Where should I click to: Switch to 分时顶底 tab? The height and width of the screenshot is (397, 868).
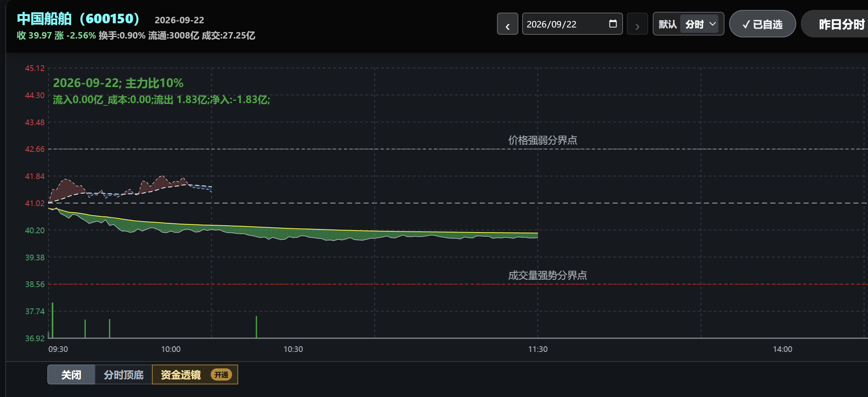(124, 374)
